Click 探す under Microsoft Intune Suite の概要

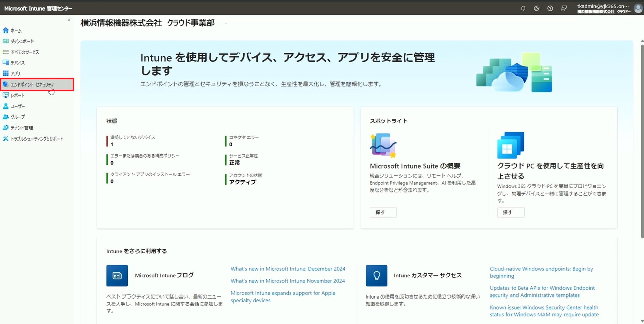(x=383, y=212)
